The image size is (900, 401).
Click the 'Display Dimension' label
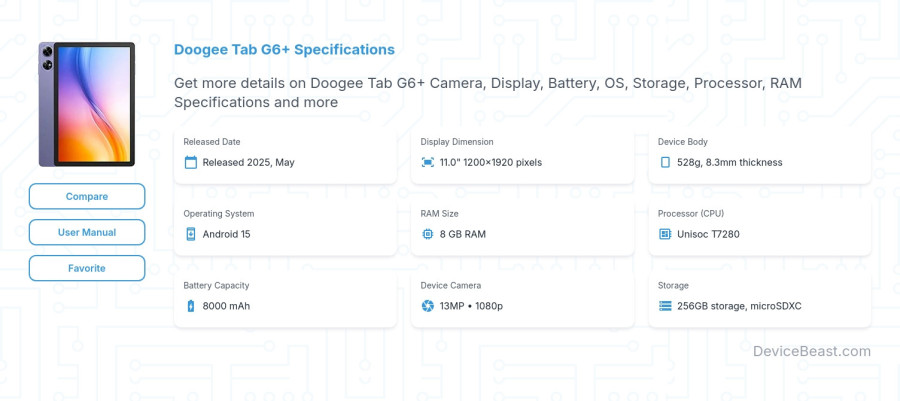[x=457, y=142]
